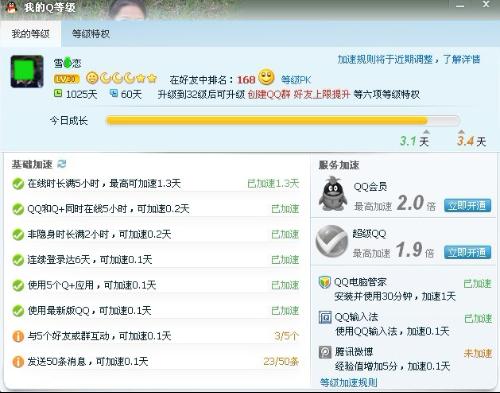Switch to the 我的等级 tab
The image size is (500, 393).
30,34
